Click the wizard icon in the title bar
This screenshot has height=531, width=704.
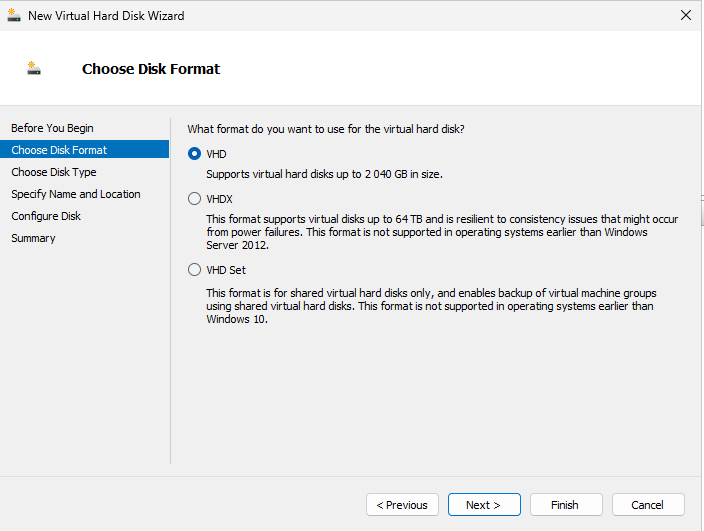(14, 16)
